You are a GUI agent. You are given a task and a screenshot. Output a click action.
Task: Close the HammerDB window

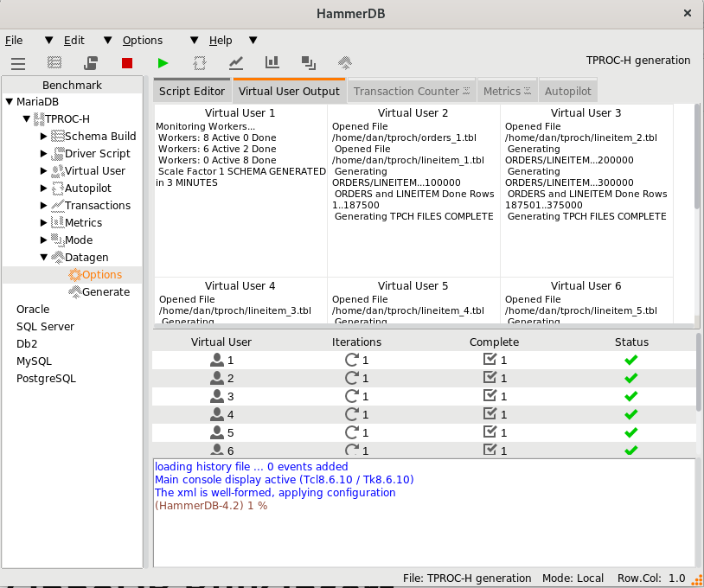coord(688,14)
